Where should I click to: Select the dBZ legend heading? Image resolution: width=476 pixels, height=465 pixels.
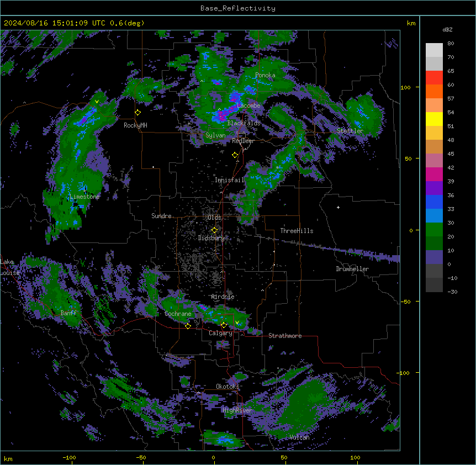coord(447,29)
